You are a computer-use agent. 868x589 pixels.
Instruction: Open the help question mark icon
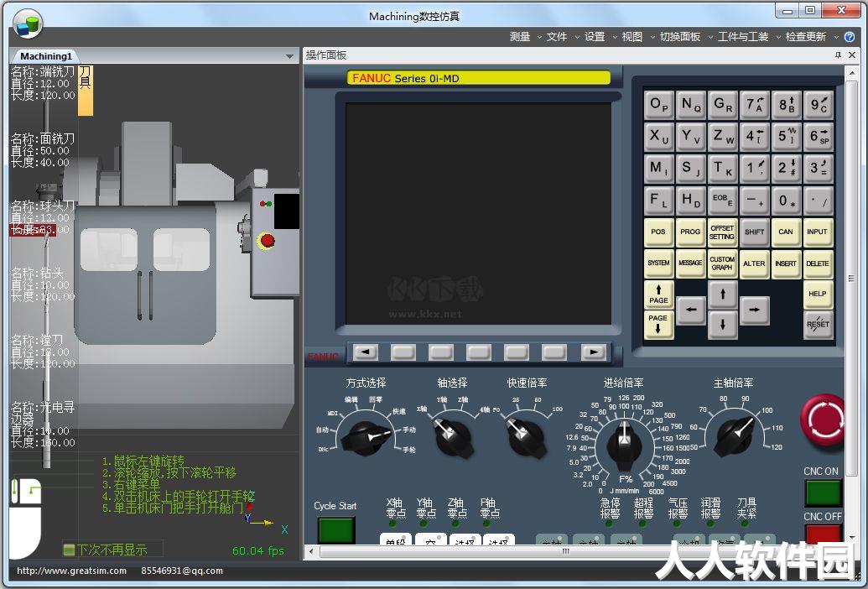click(850, 37)
